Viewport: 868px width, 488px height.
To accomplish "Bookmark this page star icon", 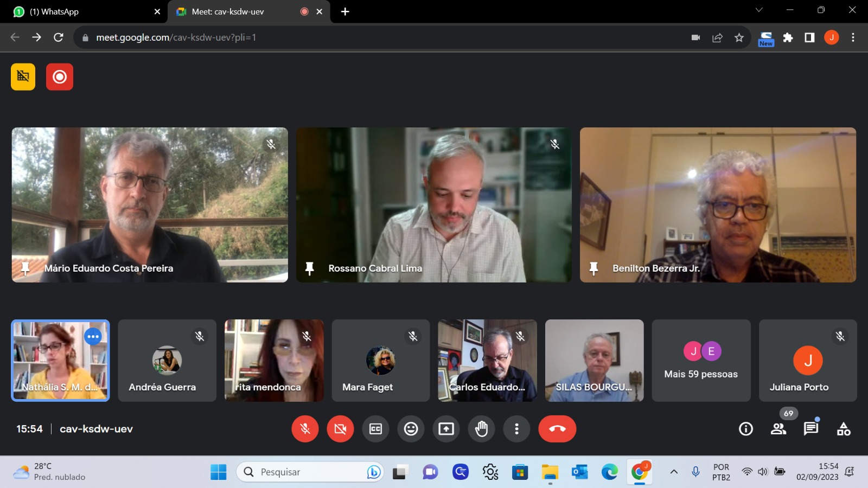I will coord(739,37).
